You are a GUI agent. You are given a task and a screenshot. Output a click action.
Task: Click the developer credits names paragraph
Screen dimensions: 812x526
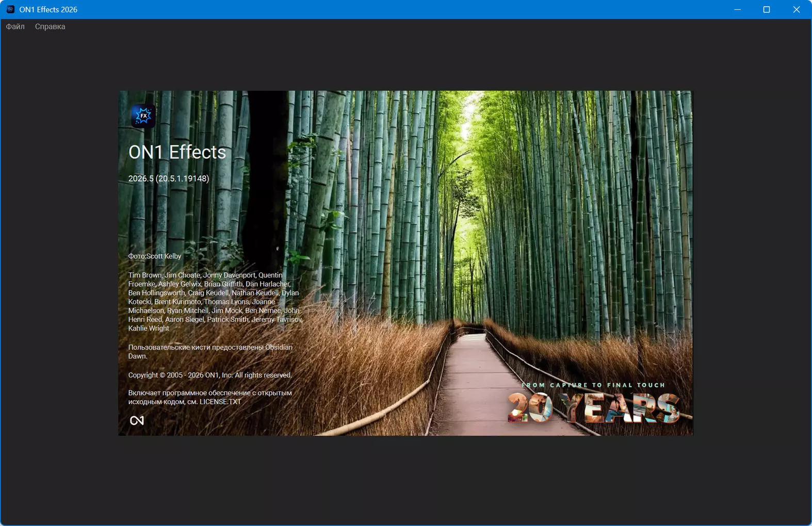point(215,302)
